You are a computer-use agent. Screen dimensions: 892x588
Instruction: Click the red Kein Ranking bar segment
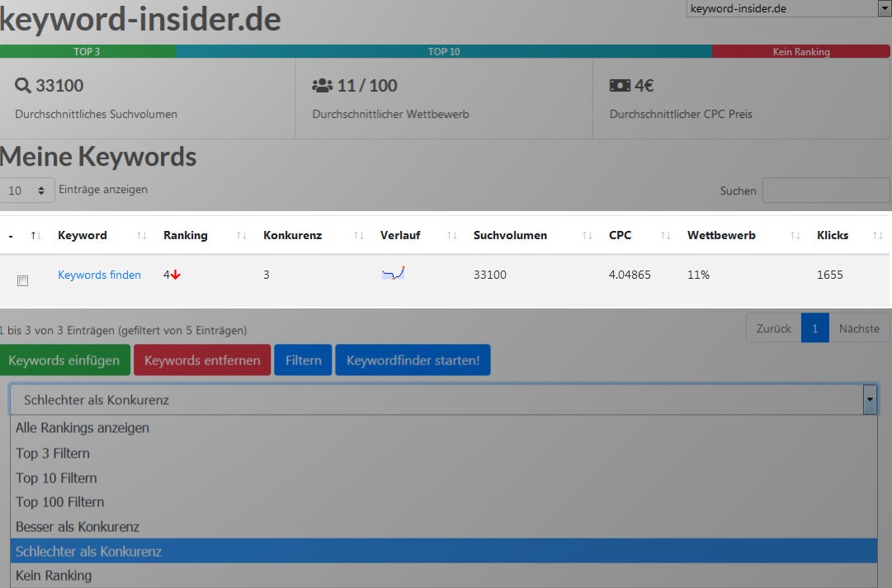(x=800, y=51)
